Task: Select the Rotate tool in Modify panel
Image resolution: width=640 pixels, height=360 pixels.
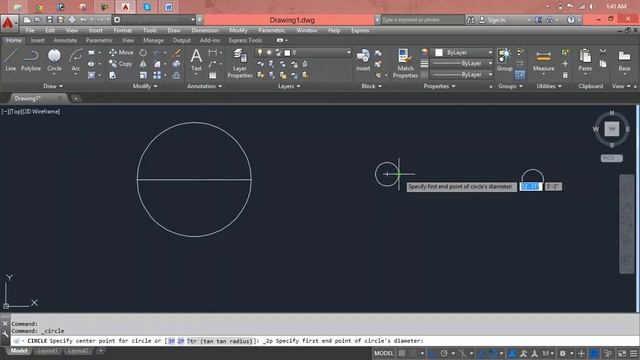Action: [143, 53]
